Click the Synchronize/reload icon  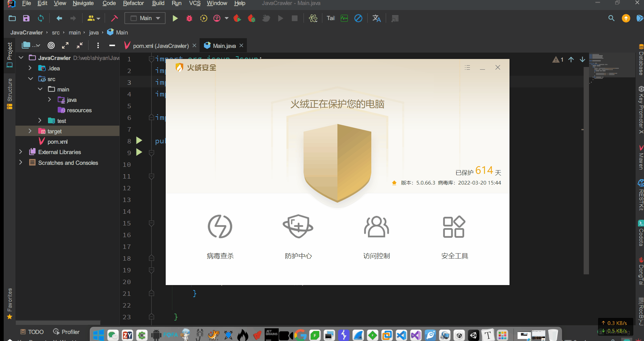point(41,18)
